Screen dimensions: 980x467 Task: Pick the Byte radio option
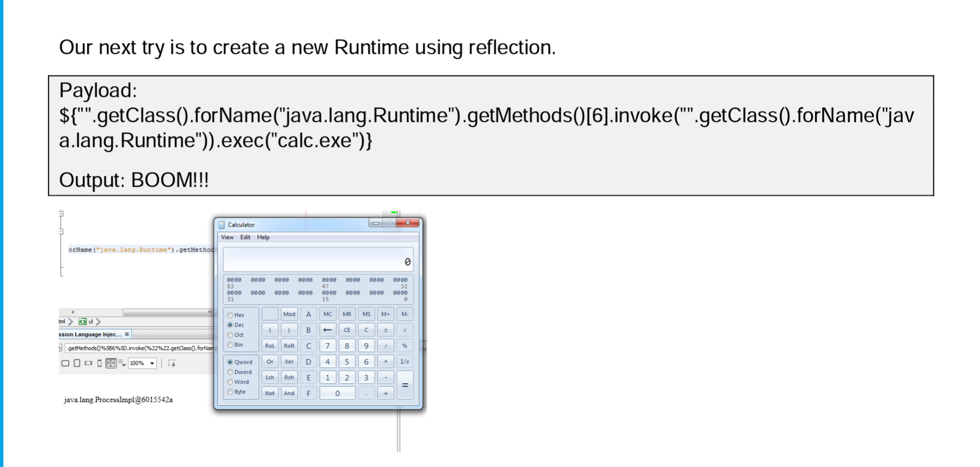click(230, 392)
